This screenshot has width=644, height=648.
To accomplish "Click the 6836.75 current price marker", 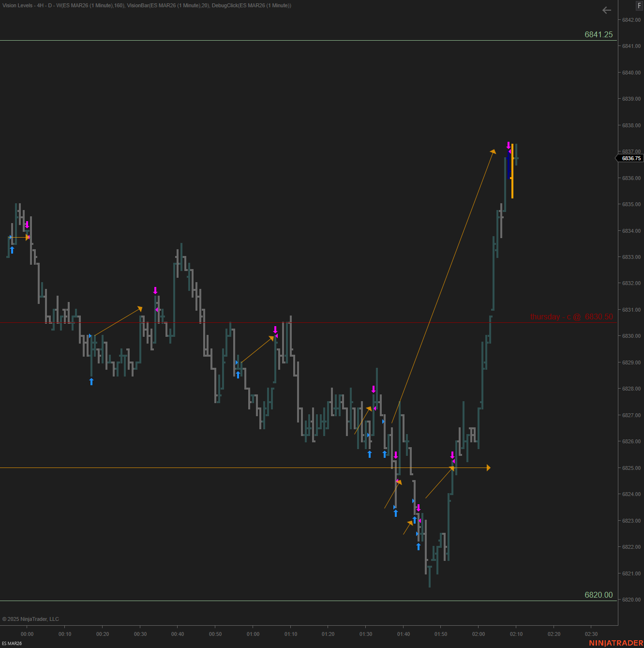I will click(630, 159).
